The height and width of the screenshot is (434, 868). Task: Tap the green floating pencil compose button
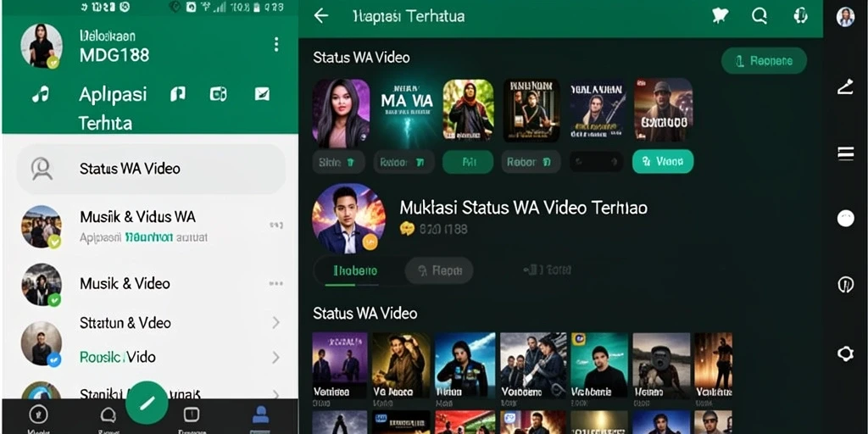tap(147, 403)
